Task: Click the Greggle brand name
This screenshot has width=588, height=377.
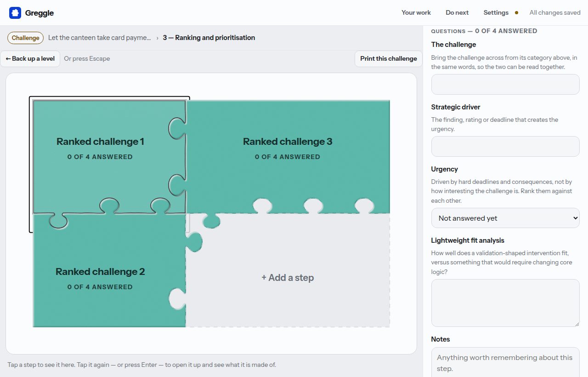Action: (x=40, y=13)
